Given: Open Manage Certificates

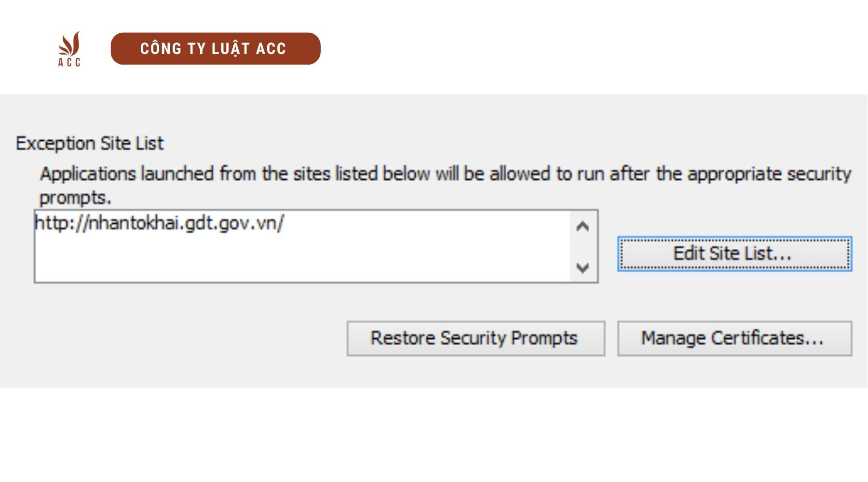Looking at the screenshot, I should pos(734,338).
